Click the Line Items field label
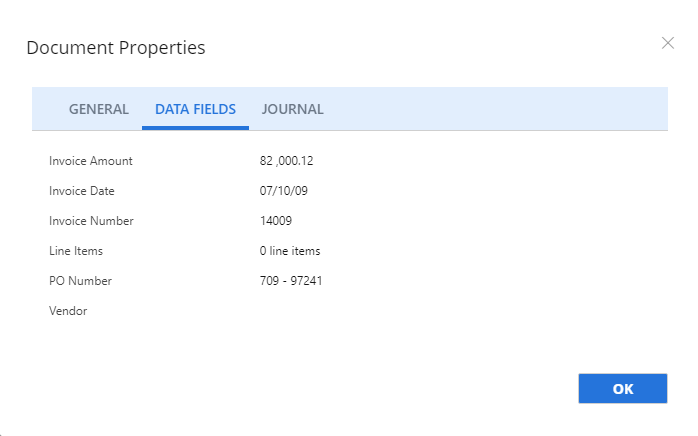This screenshot has height=436, width=698. click(76, 251)
